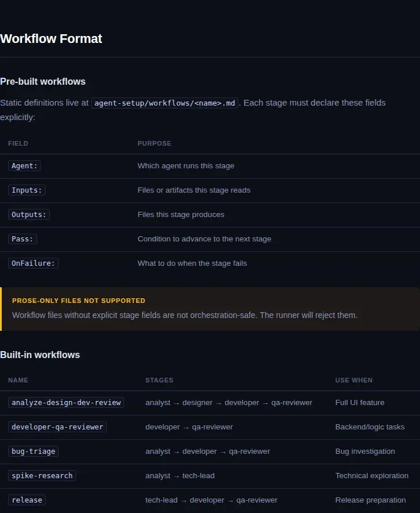
Task: Click the PURPOSE column header
Action: click(x=154, y=143)
